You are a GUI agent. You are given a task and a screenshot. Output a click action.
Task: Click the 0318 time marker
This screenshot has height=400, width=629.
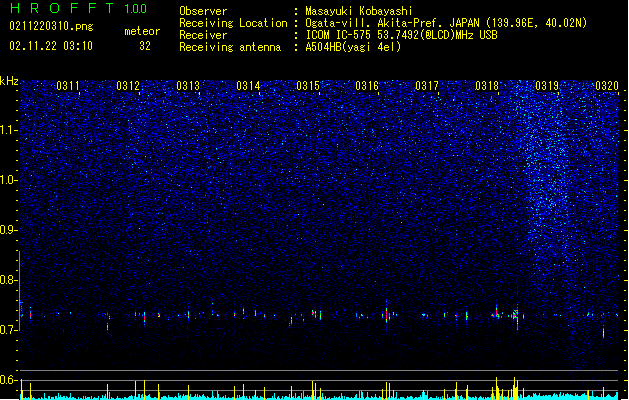pyautogui.click(x=487, y=85)
